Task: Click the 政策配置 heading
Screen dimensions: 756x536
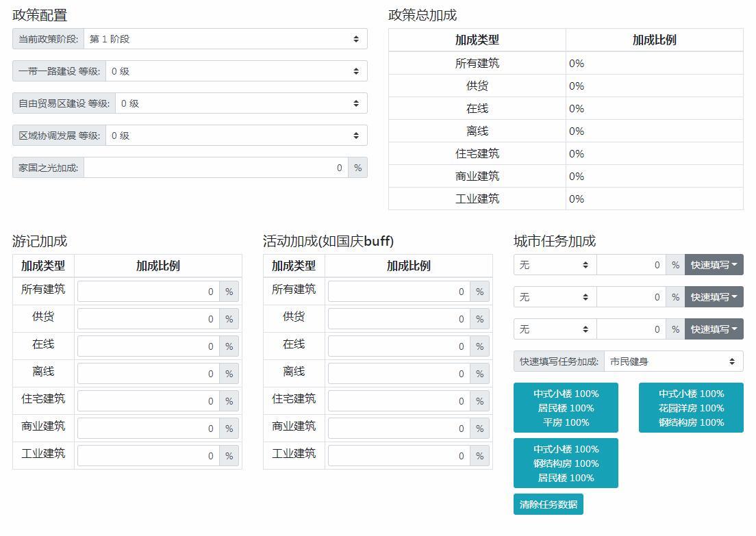Action: (x=40, y=16)
